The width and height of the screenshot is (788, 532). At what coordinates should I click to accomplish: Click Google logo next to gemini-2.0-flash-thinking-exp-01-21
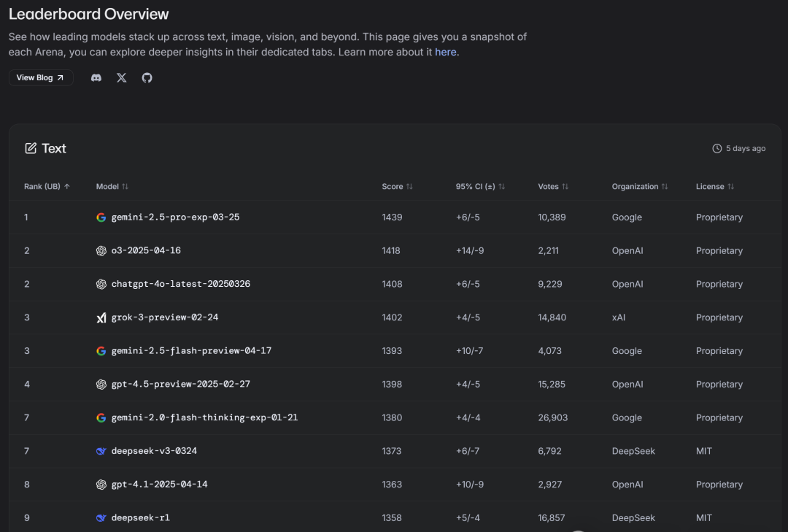101,417
